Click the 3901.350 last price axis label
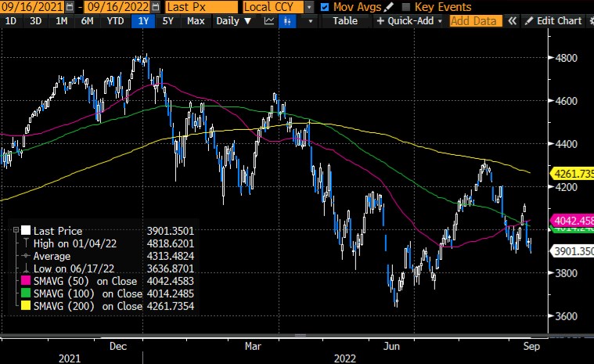Image resolution: width=594 pixels, height=364 pixels. [x=573, y=250]
